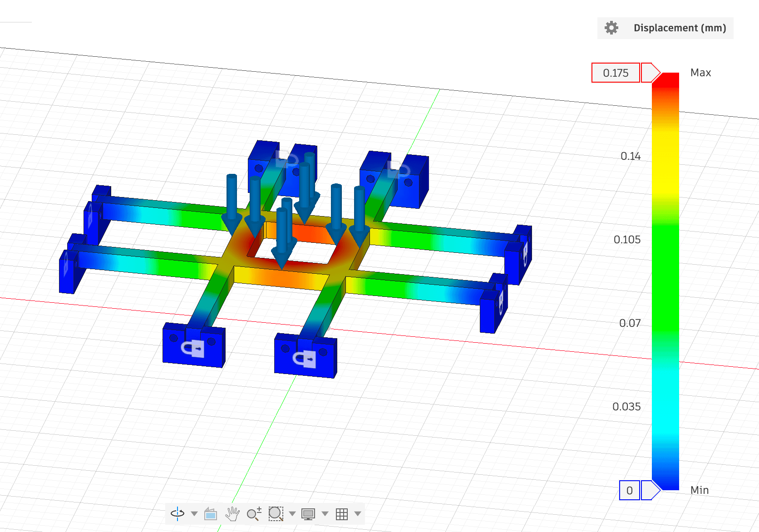Open the Orbit tool dropdown arrow
The image size is (759, 532).
pyautogui.click(x=194, y=514)
